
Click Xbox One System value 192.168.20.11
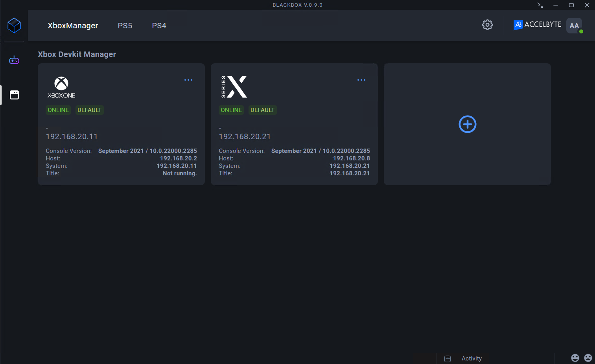point(177,166)
